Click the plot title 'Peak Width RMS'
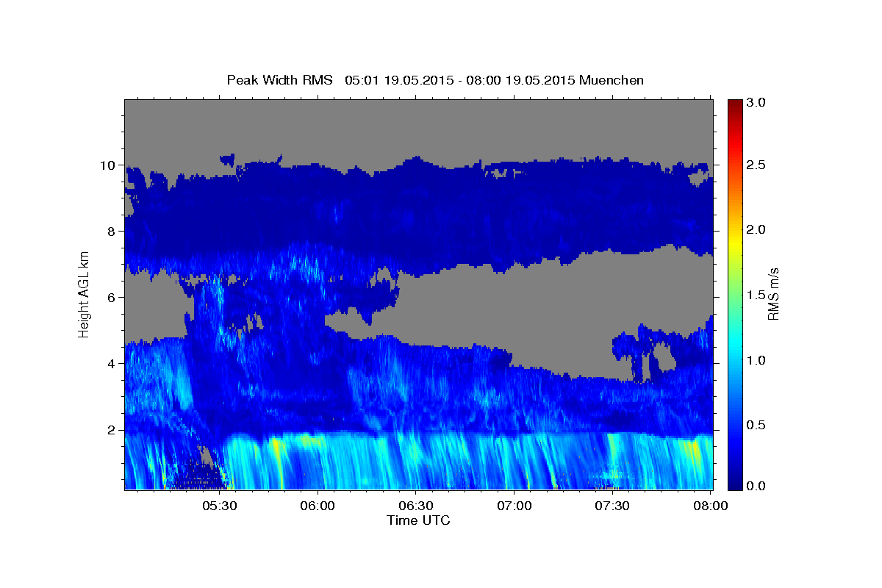The image size is (882, 588). (x=280, y=80)
